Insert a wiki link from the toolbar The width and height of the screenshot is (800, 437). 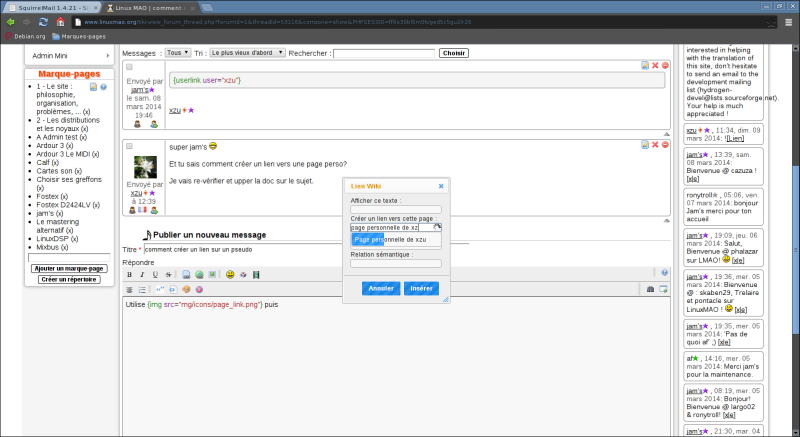(186, 275)
